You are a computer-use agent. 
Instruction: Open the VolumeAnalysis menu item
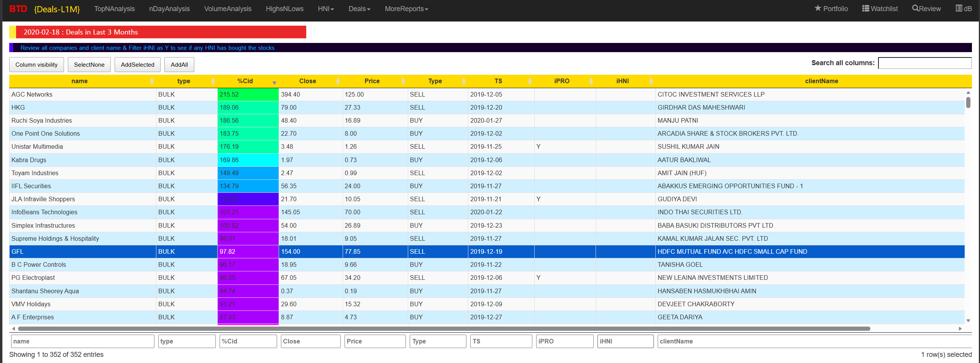point(228,9)
